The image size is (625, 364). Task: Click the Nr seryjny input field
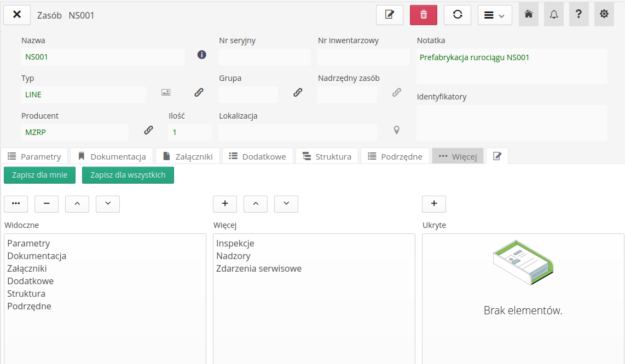pyautogui.click(x=264, y=57)
